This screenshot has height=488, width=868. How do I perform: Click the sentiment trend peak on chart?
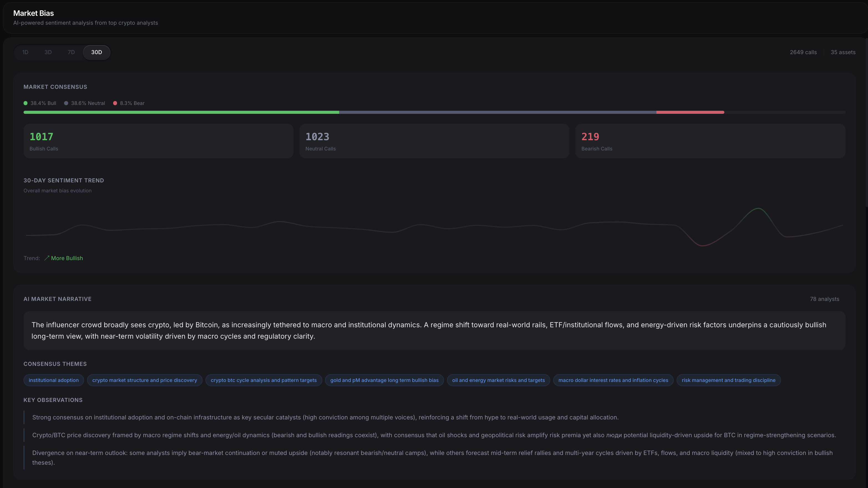point(758,209)
